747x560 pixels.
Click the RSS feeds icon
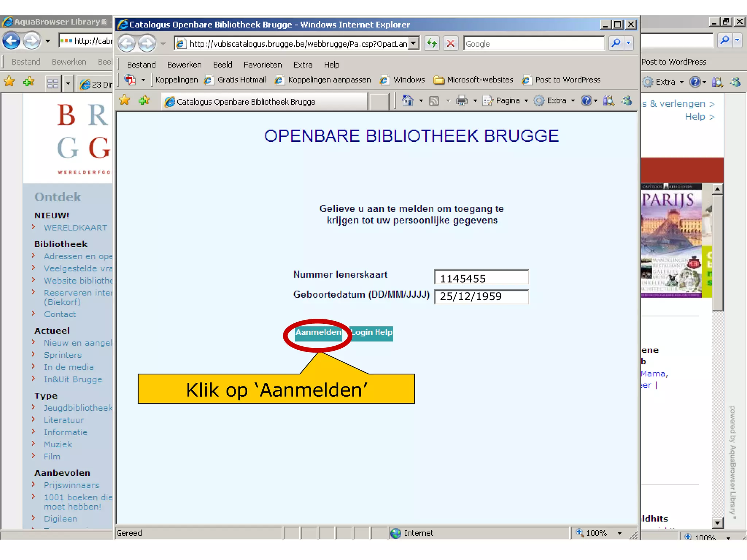click(434, 101)
